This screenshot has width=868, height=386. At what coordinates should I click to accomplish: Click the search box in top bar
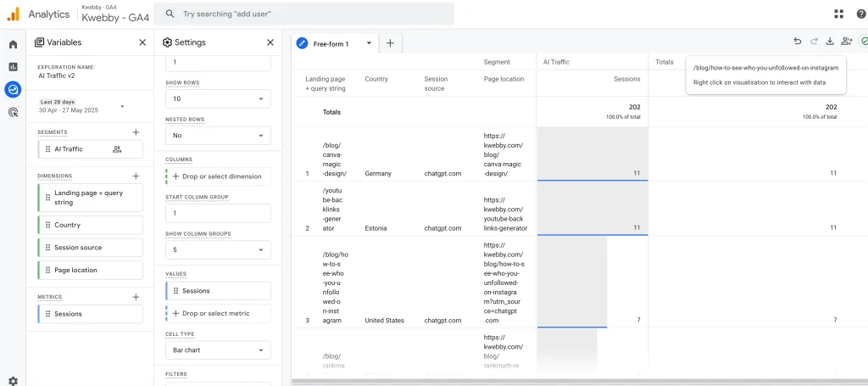coord(303,14)
